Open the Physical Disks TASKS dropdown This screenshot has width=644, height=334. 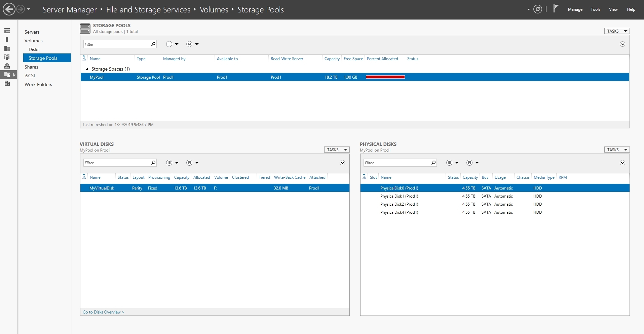click(x=616, y=150)
